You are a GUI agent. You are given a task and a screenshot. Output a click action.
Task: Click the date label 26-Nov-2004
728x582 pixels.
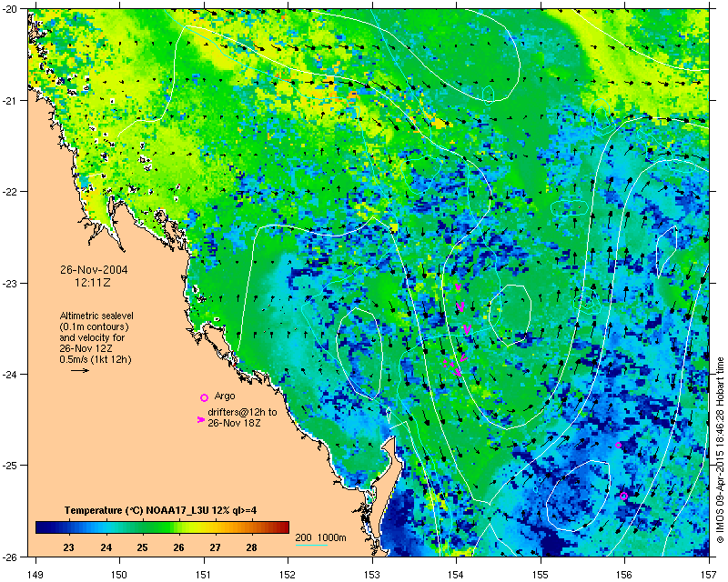pos(94,270)
